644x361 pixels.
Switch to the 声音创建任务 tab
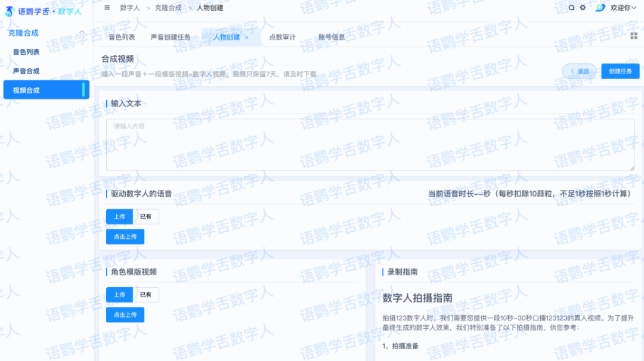(171, 37)
